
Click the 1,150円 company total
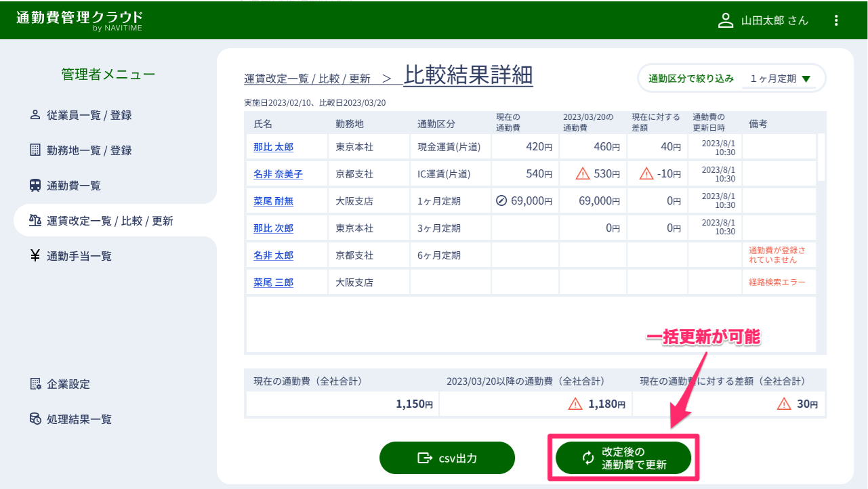pos(415,404)
